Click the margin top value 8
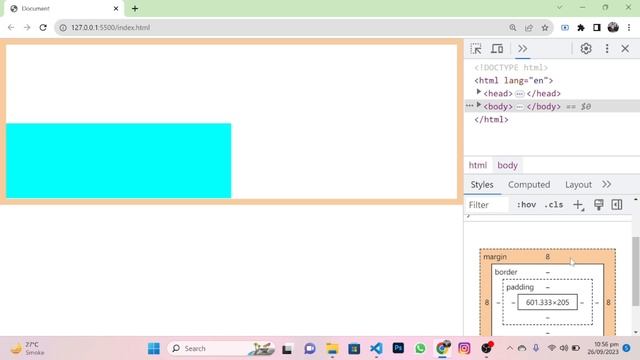 (548, 257)
